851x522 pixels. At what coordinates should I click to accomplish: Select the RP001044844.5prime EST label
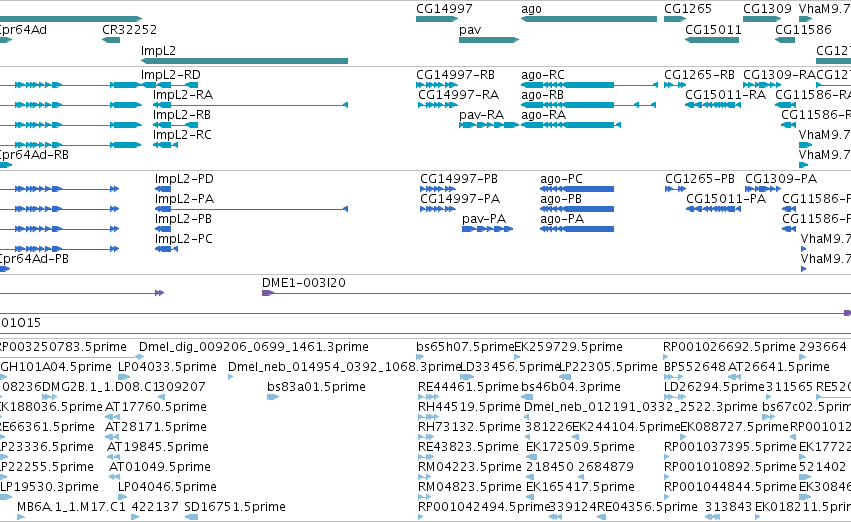[731, 488]
